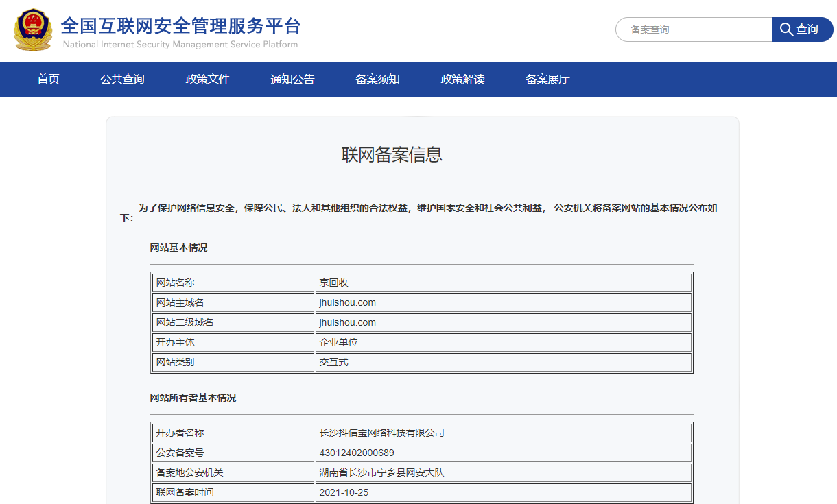Go to 政策文件 in navigation bar
The image size is (837, 504).
point(207,80)
